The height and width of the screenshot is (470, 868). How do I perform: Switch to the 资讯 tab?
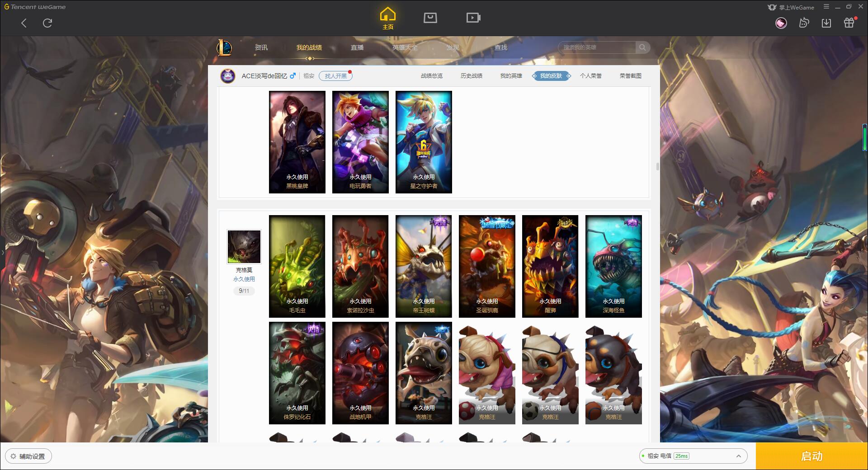point(261,47)
